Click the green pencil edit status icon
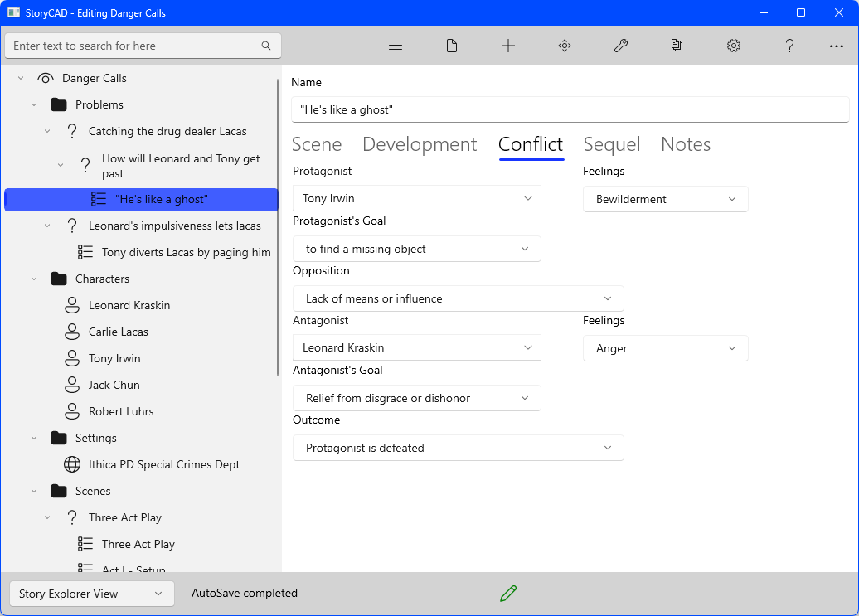 click(x=508, y=593)
